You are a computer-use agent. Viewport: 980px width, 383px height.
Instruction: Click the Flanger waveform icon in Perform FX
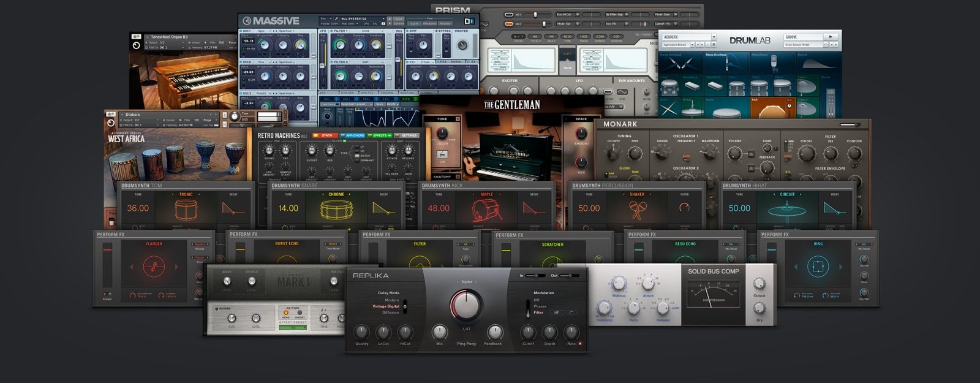coord(154,267)
